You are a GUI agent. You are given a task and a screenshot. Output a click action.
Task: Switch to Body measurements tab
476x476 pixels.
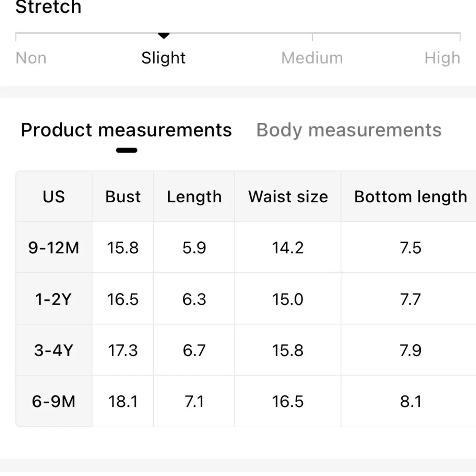pyautogui.click(x=349, y=130)
